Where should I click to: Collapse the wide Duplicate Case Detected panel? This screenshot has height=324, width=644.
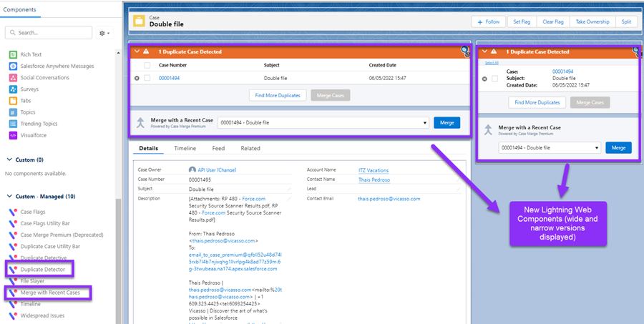pyautogui.click(x=137, y=51)
